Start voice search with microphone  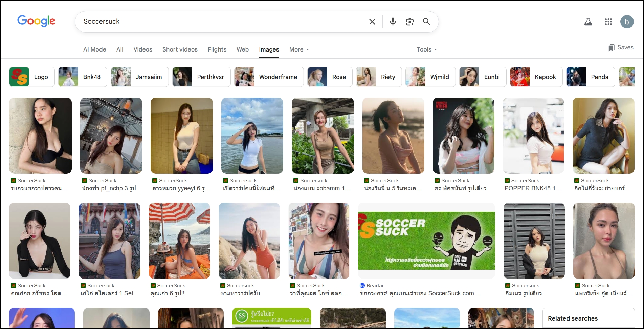pyautogui.click(x=393, y=22)
